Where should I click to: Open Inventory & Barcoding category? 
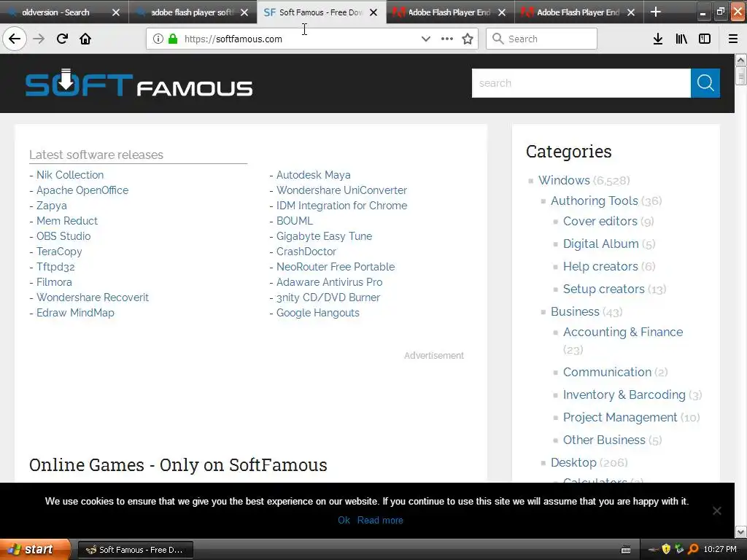pos(624,394)
